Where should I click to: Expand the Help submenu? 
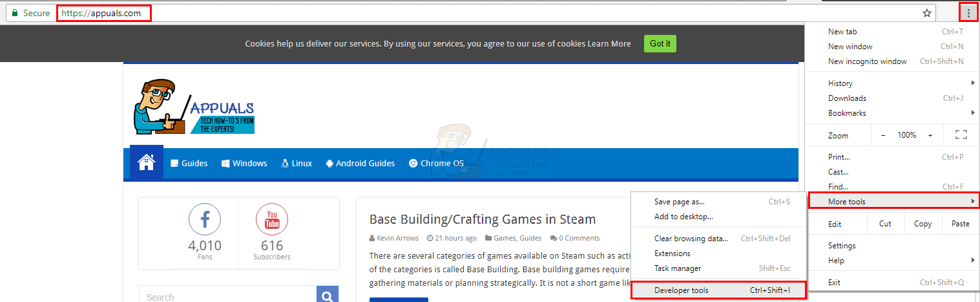(892, 261)
